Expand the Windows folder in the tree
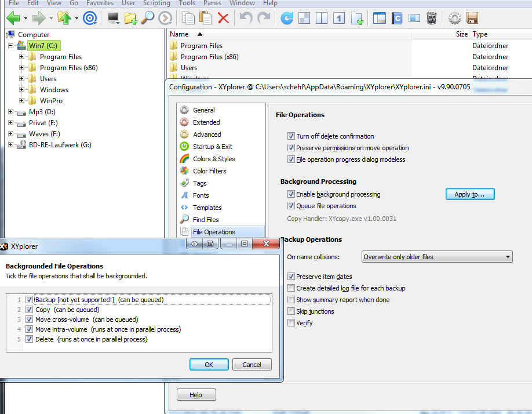The width and height of the screenshot is (532, 414). point(22,90)
